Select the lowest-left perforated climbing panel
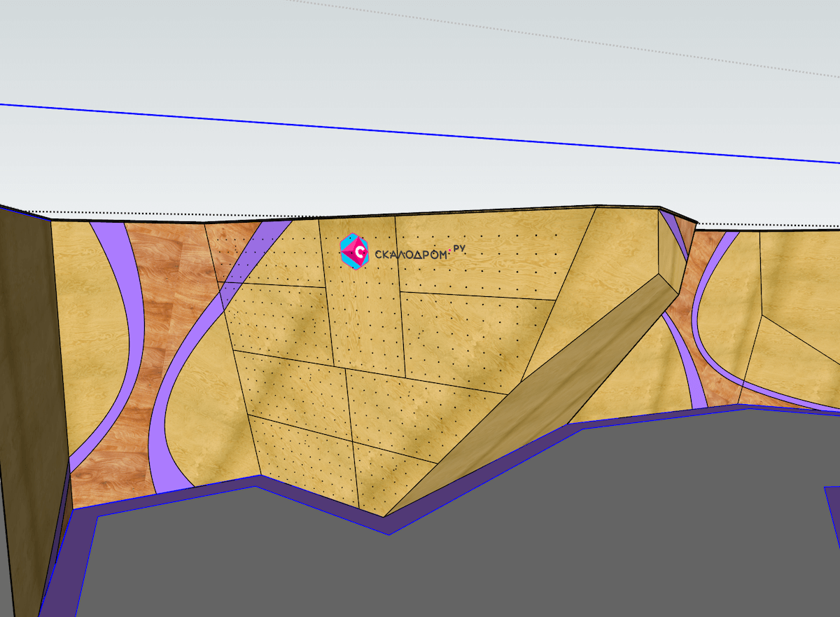Viewport: 840px width, 617px height. click(304, 459)
